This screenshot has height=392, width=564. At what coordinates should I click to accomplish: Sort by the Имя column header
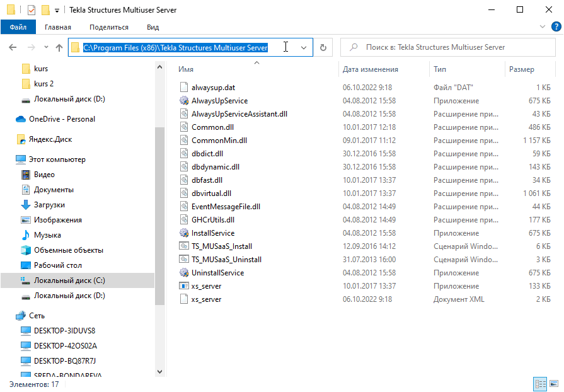click(186, 69)
